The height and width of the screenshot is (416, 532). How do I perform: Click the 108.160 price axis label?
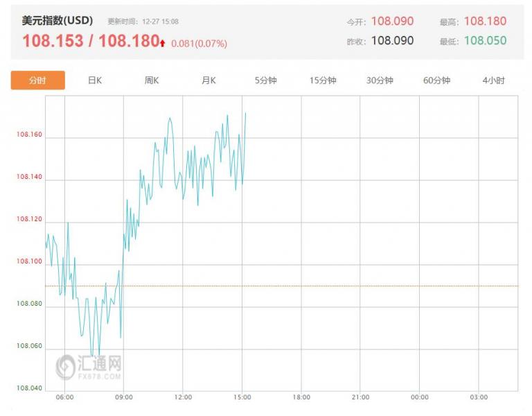29,135
